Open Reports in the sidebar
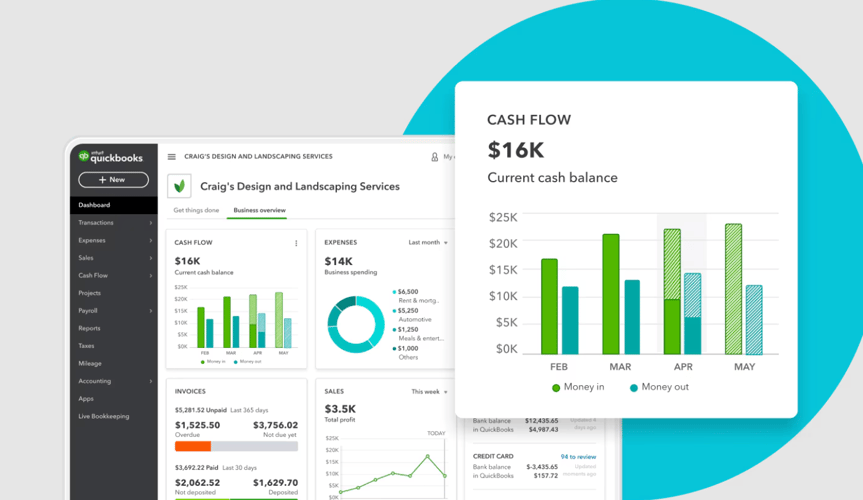Viewport: 863px width, 500px height. click(x=113, y=328)
